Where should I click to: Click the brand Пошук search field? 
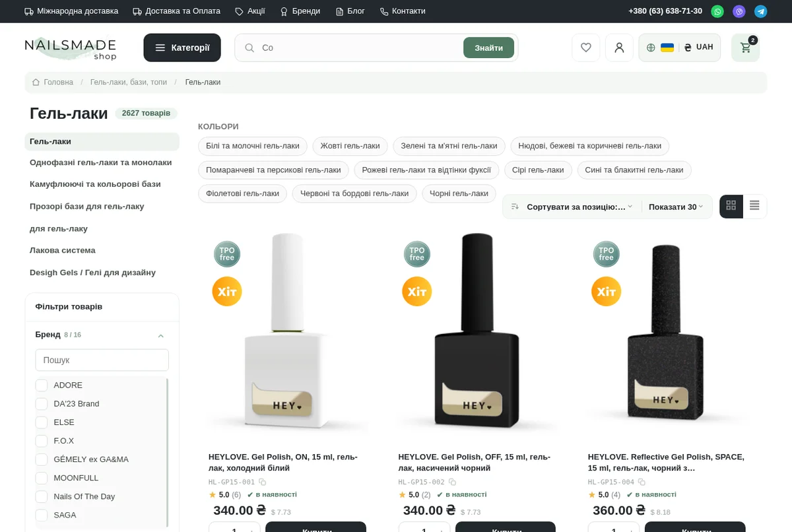[x=102, y=360]
